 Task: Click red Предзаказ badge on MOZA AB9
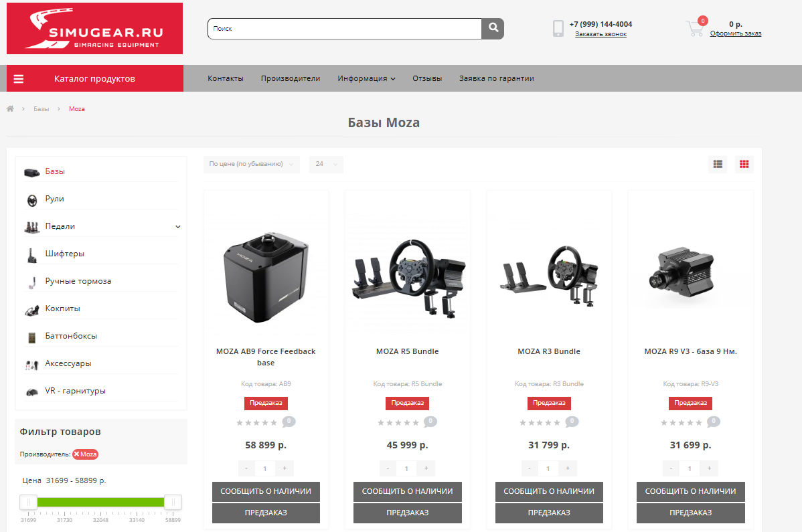pos(266,404)
